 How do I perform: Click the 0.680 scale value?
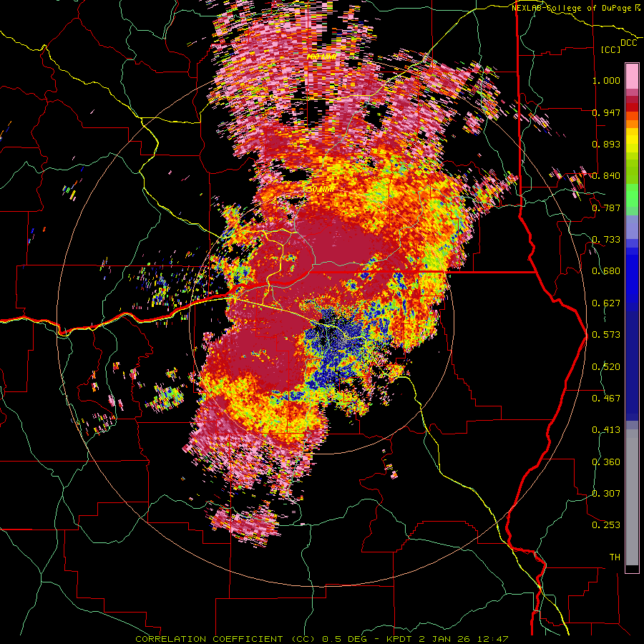[x=606, y=271]
